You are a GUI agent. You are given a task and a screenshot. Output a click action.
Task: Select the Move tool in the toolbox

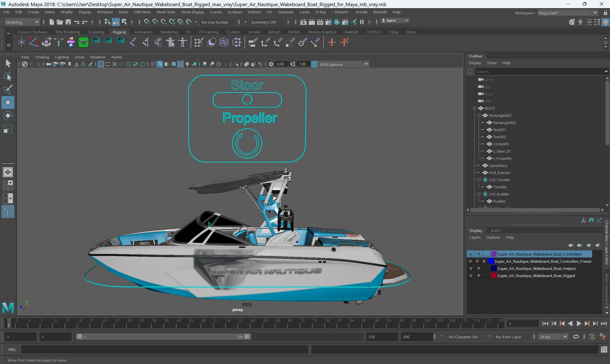[8, 102]
